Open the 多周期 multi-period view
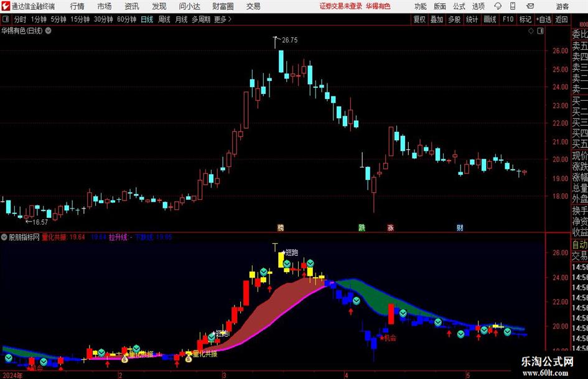The width and height of the screenshot is (588, 379). tap(200, 19)
